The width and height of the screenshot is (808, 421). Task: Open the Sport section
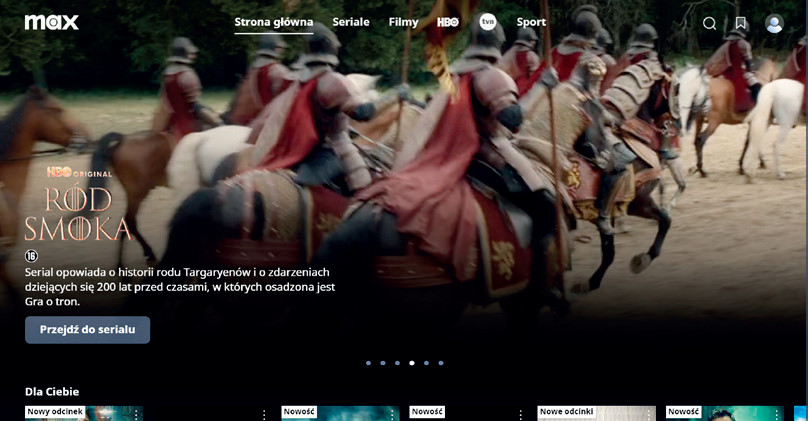coord(531,22)
